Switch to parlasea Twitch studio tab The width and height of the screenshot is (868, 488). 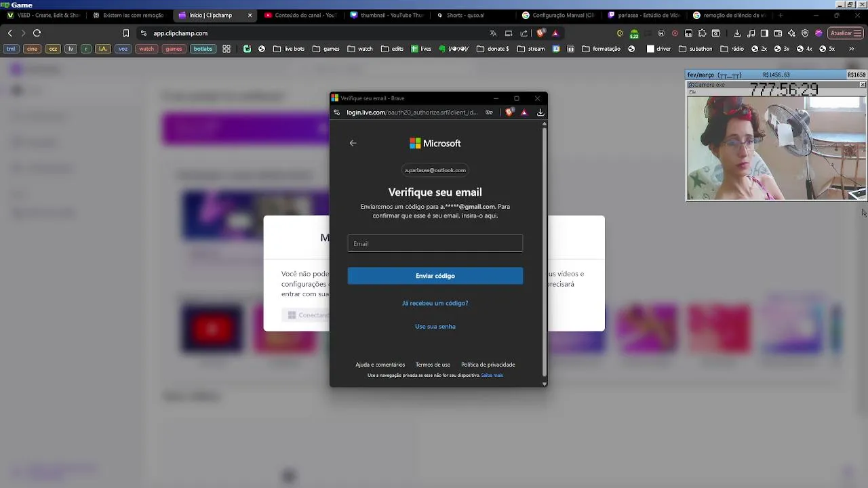(646, 15)
